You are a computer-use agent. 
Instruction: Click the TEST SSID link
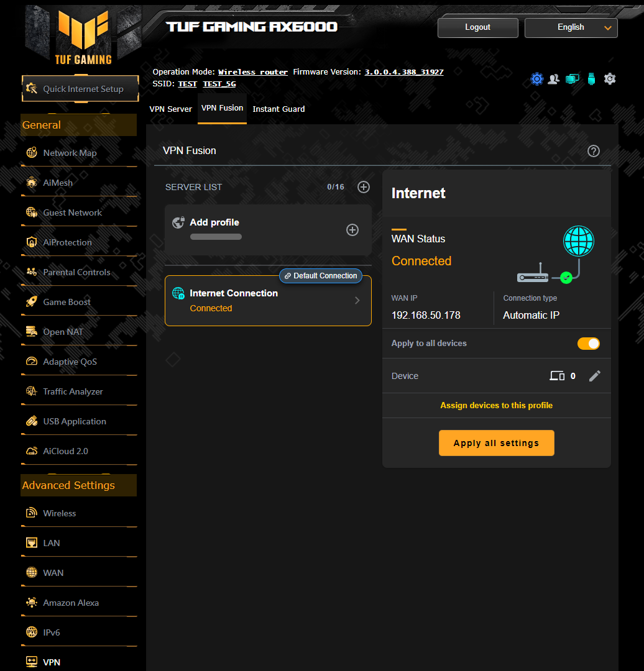pyautogui.click(x=188, y=83)
